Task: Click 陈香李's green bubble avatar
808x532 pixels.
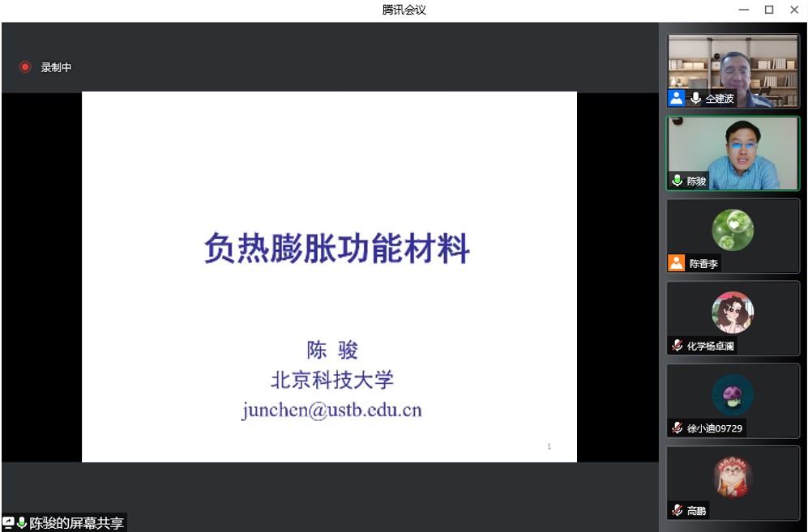Action: (x=733, y=230)
